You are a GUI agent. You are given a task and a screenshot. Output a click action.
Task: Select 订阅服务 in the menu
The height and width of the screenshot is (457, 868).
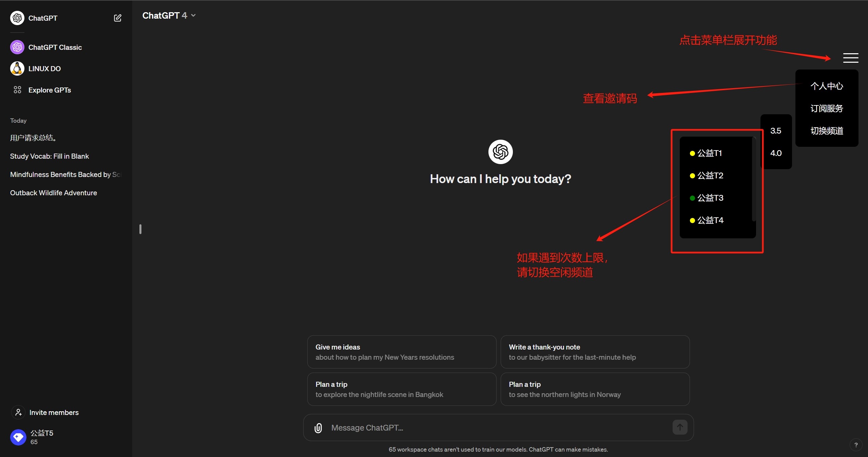coord(827,108)
